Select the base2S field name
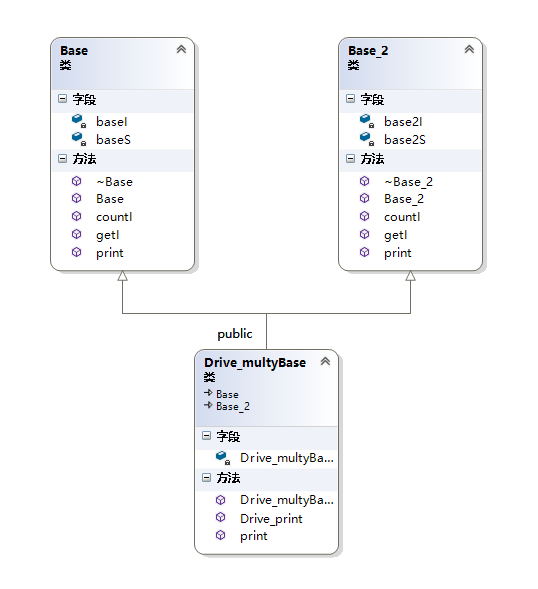The height and width of the screenshot is (589, 538). point(405,140)
